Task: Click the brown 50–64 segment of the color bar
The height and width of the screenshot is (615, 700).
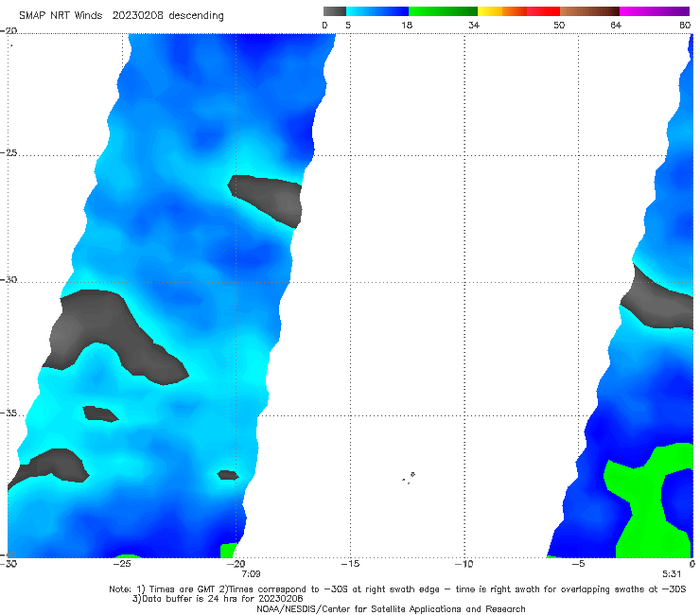Action: 589,11
